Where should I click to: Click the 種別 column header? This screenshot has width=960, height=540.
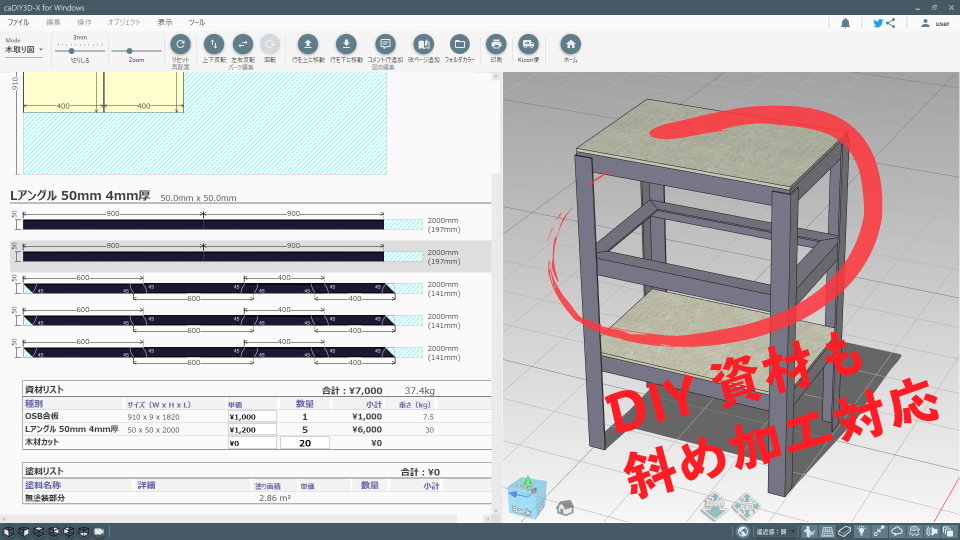coord(34,404)
